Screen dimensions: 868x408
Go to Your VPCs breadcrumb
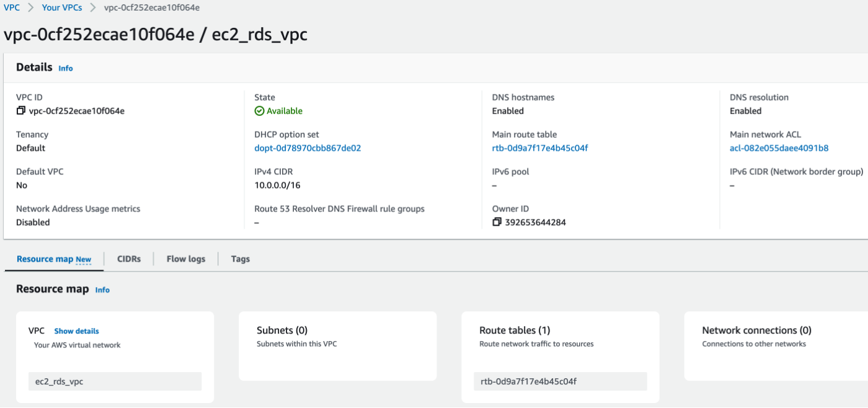pyautogui.click(x=61, y=7)
